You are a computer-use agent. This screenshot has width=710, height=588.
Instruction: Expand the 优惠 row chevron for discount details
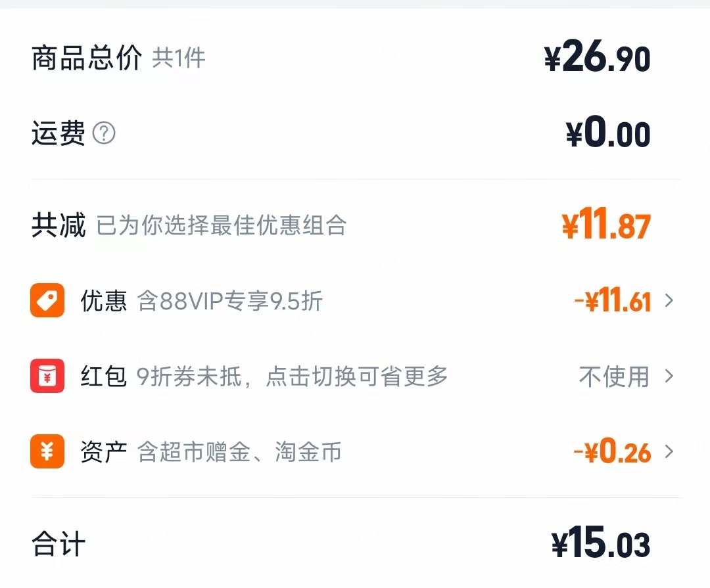pyautogui.click(x=669, y=301)
